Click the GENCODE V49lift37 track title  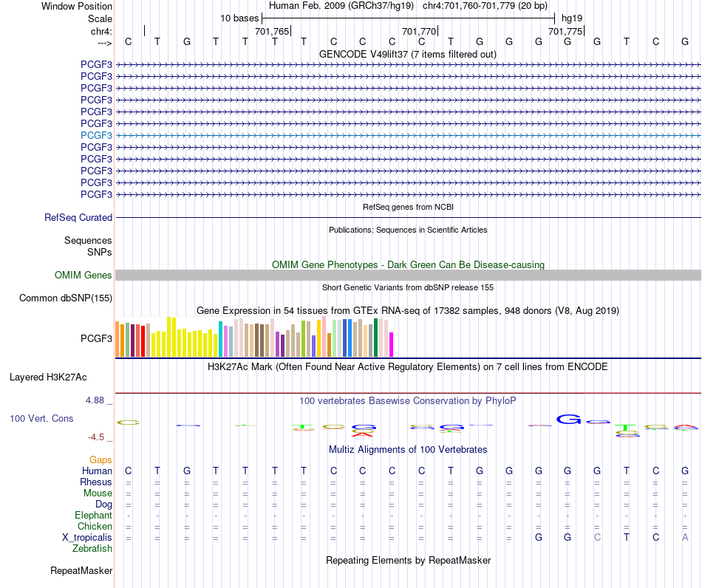[x=408, y=54]
